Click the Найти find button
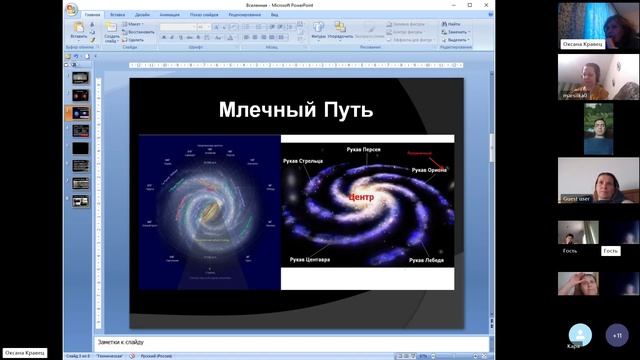This screenshot has width=640, height=360. point(451,24)
